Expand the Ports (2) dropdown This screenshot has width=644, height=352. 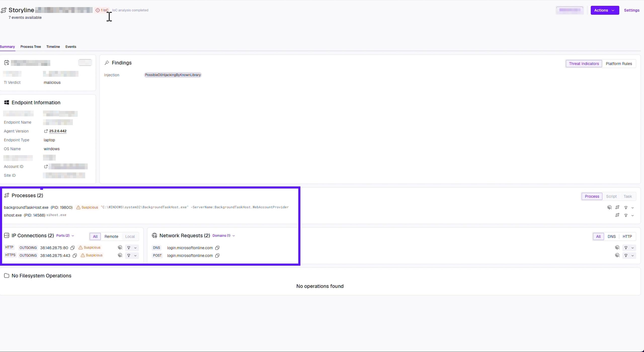click(x=65, y=236)
